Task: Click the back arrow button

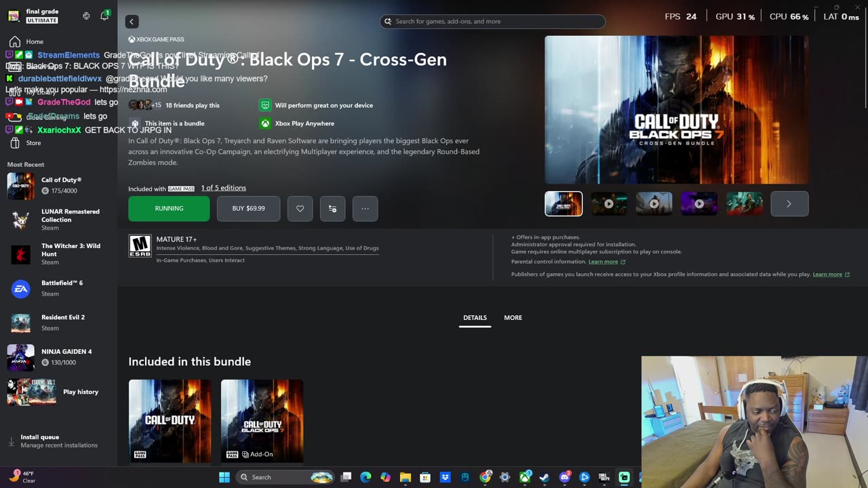Action: click(132, 22)
